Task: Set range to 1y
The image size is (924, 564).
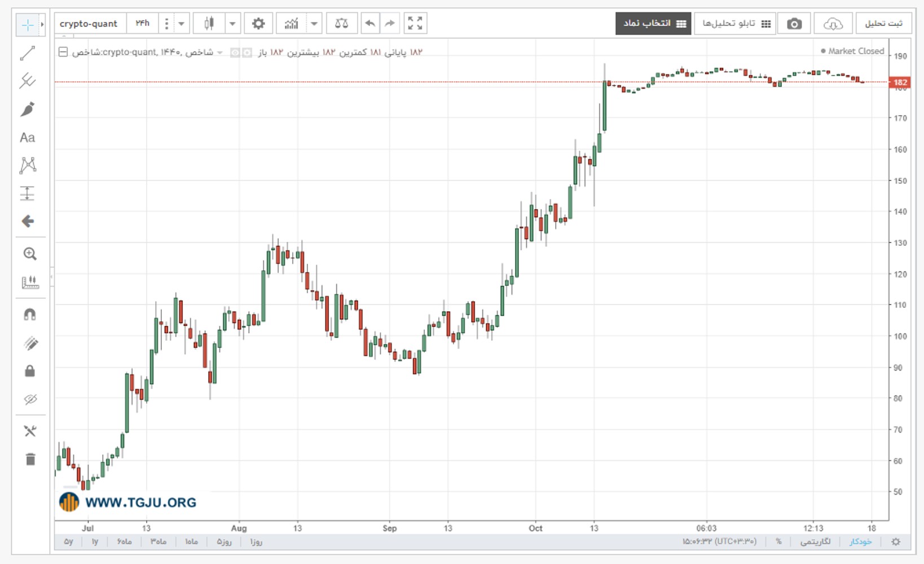Action: tap(95, 541)
